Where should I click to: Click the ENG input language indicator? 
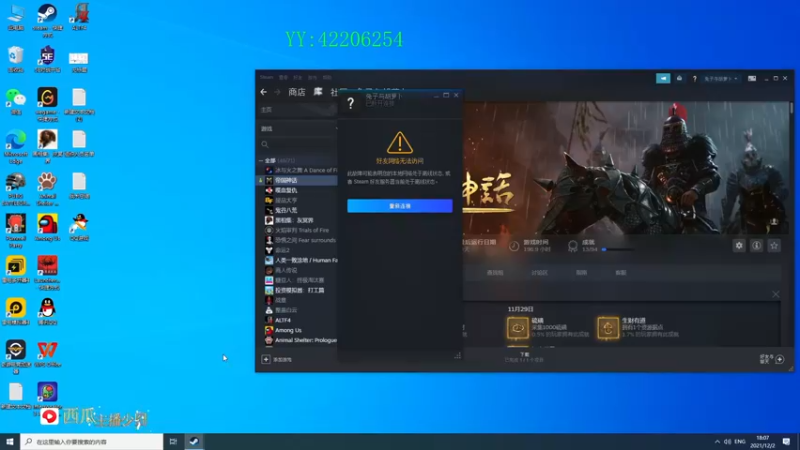(740, 441)
